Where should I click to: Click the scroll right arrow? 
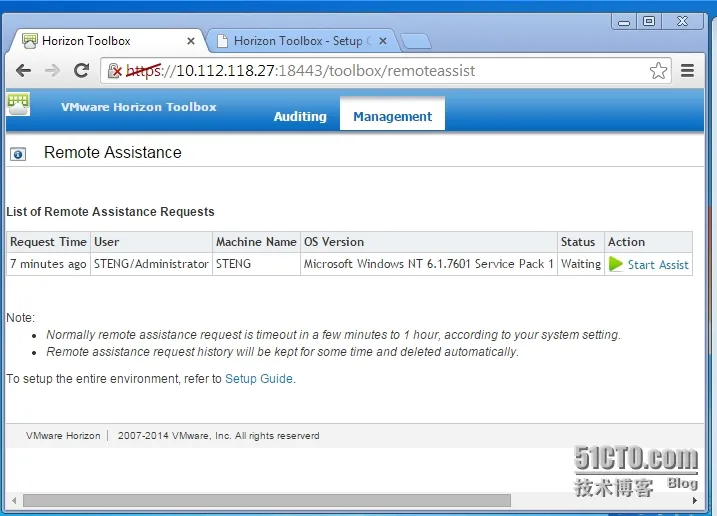(x=695, y=500)
